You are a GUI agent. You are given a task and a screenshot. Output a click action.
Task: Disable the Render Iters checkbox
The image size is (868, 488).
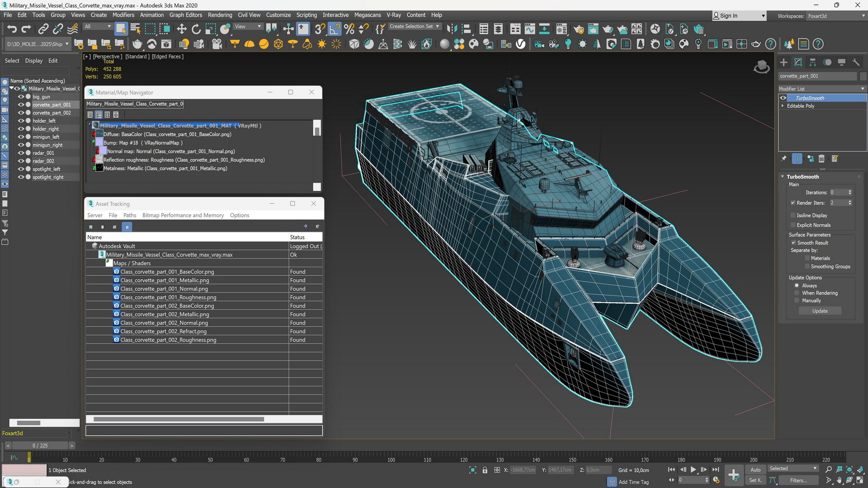[793, 203]
